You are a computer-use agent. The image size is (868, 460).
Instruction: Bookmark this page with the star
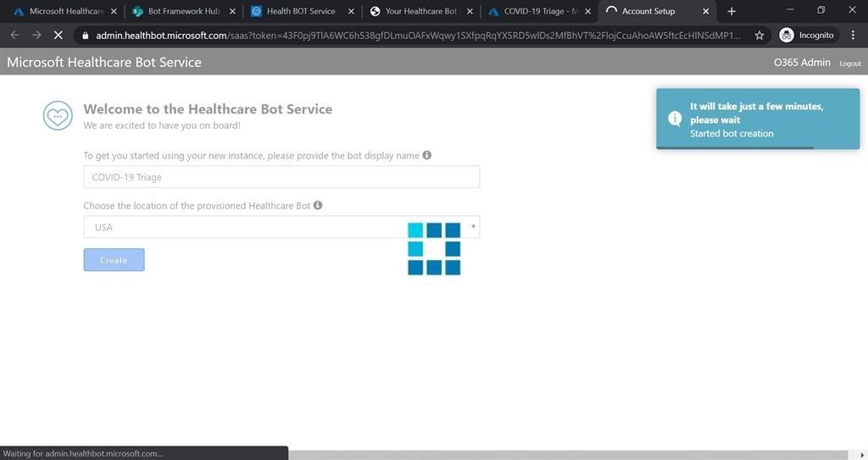(x=759, y=36)
